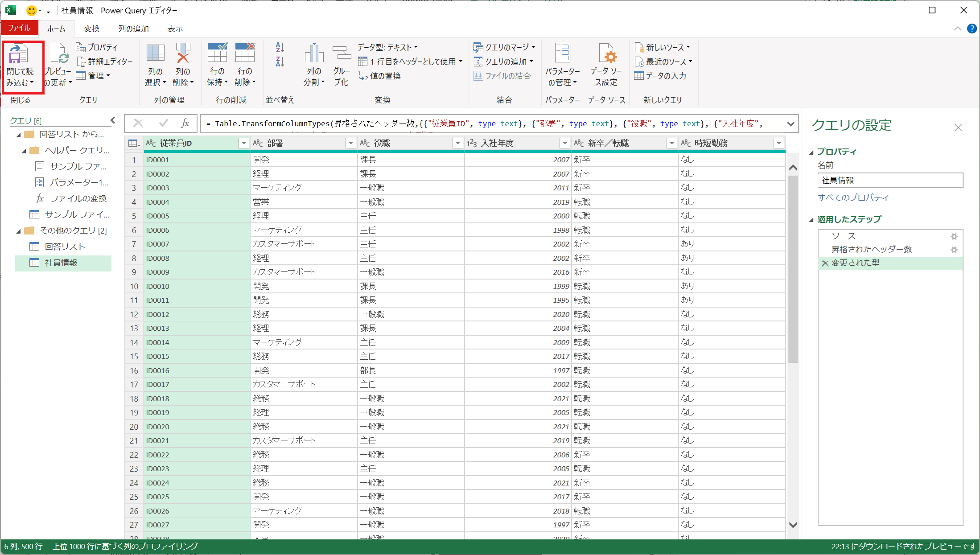Image resolution: width=980 pixels, height=555 pixels.
Task: Expand the formula bar chevron
Action: pos(790,124)
